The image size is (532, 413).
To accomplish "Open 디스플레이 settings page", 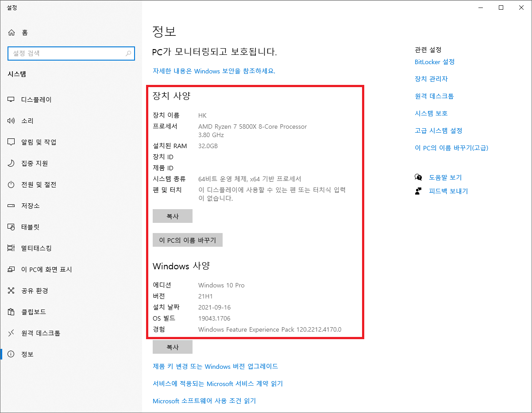I will coord(71,99).
